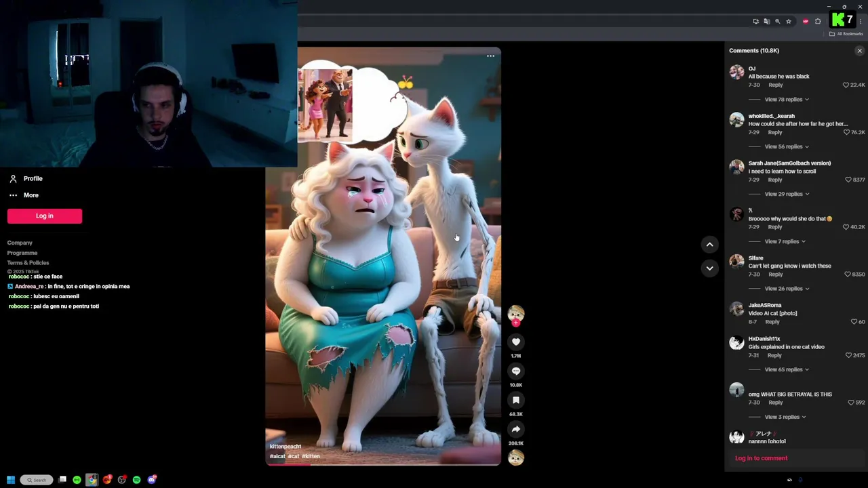Reply to HxDanish11x's comment
This screenshot has width=868, height=488.
click(775, 355)
